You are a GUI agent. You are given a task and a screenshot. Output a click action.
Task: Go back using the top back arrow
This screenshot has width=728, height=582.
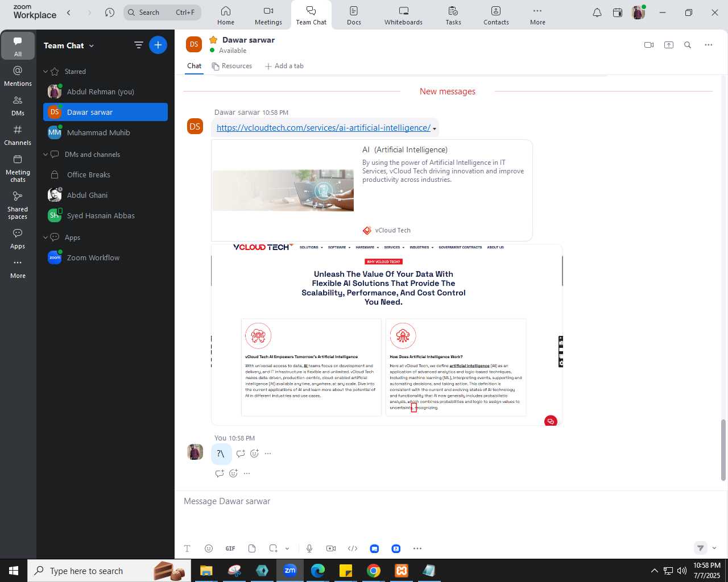click(x=69, y=13)
